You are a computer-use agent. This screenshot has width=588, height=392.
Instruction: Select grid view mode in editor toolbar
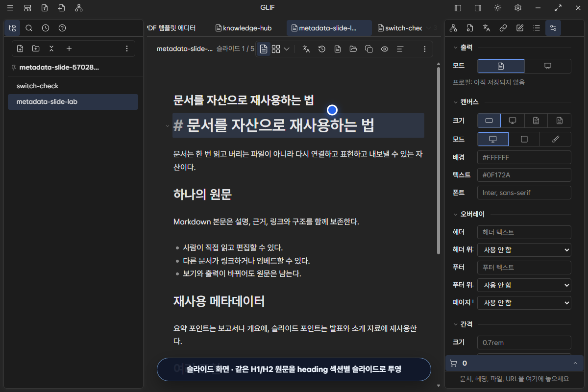[x=276, y=49]
